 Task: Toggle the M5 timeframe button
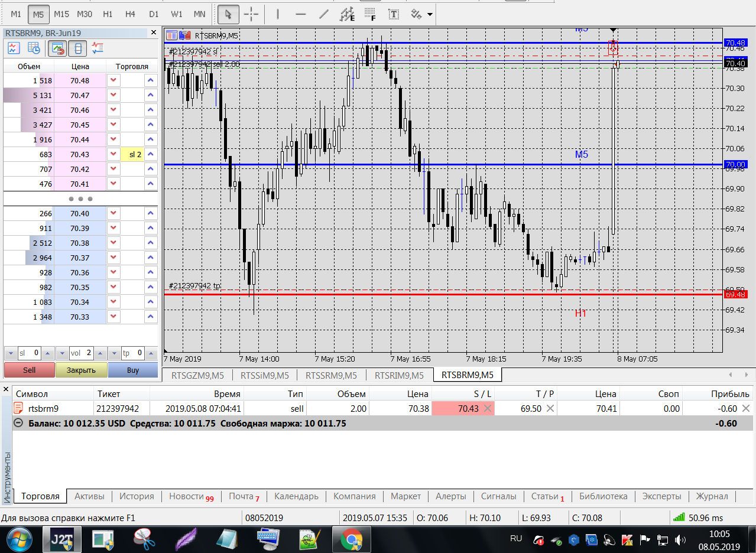click(x=38, y=14)
